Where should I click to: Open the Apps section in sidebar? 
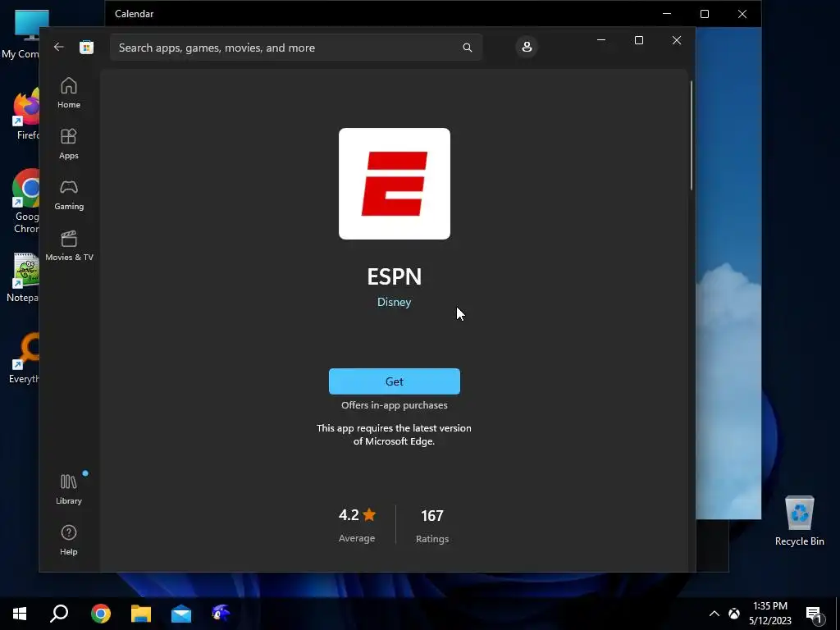click(69, 144)
